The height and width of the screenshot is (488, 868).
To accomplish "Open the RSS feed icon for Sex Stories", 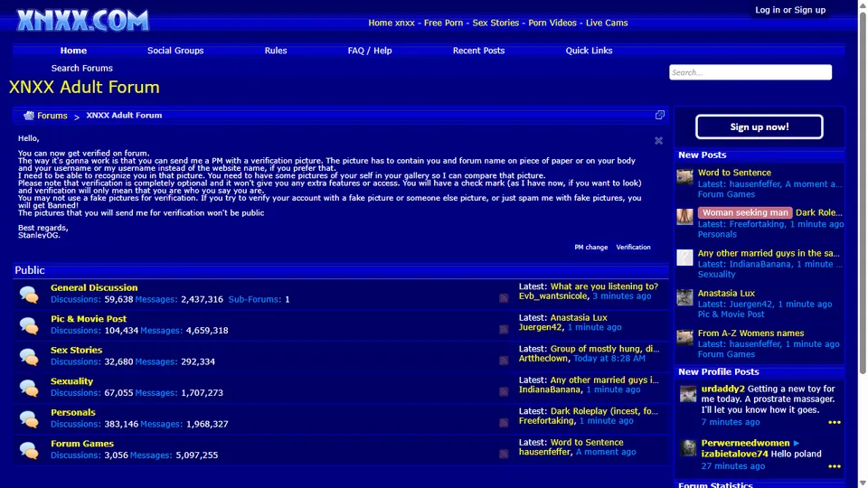I will [x=504, y=361].
